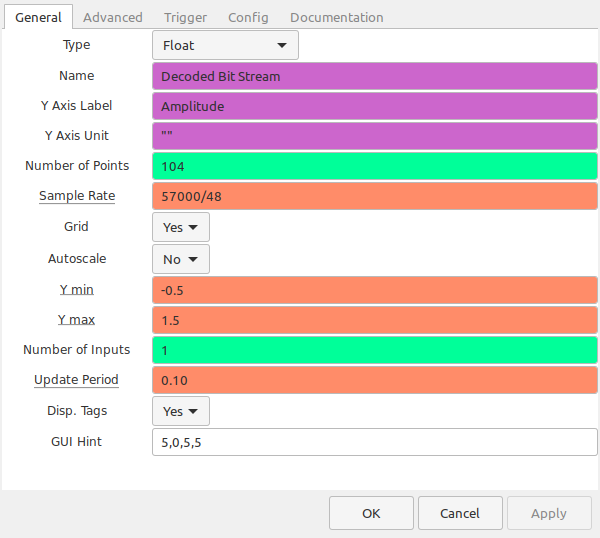This screenshot has width=600, height=538.
Task: Click OK to confirm the properties
Action: [371, 513]
